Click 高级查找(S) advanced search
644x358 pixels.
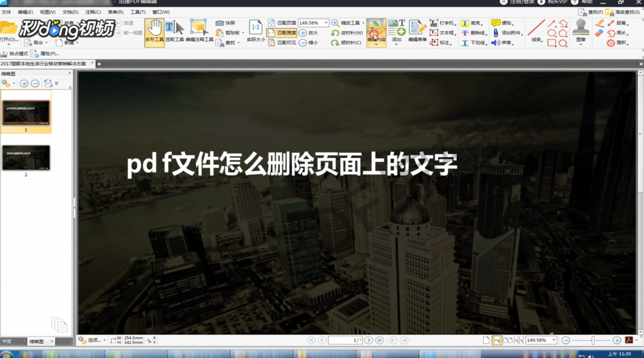tap(622, 12)
